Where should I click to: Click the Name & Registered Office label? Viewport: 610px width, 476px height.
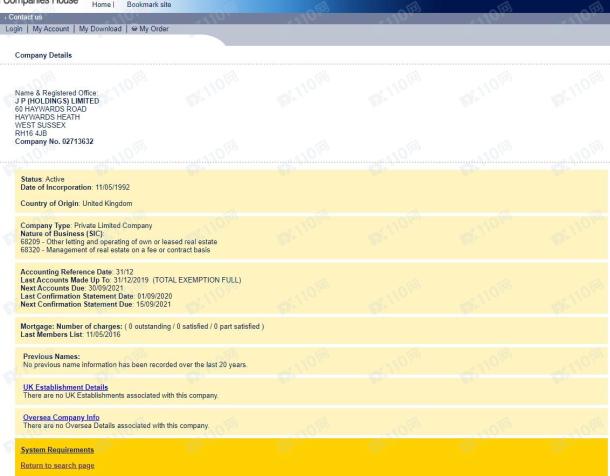(56, 93)
